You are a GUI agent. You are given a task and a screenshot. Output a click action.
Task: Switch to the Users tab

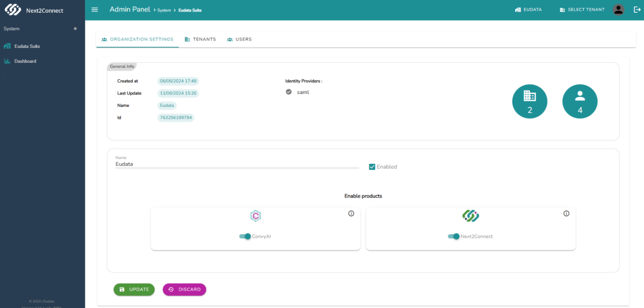point(239,39)
